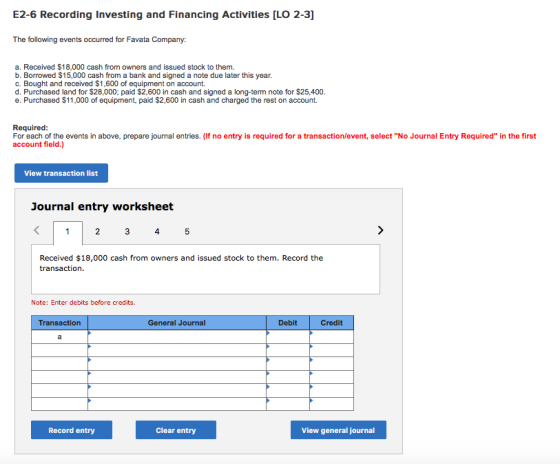Viewport: 560px width, 464px height.
Task: Open General Journal account dropdown in row a
Action: click(x=177, y=337)
